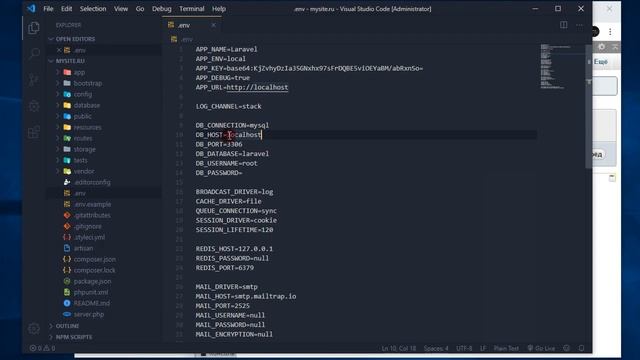
Task: Open the Go menu
Action: coord(140,9)
